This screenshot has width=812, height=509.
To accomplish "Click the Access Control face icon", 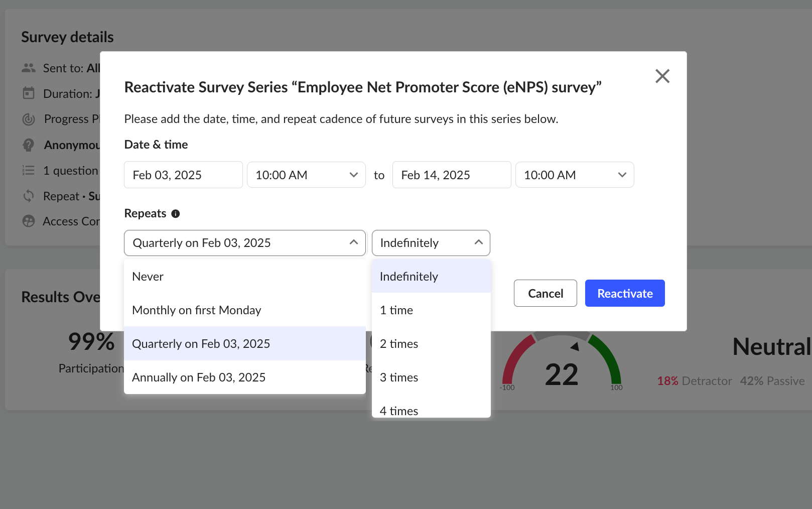I will point(29,221).
